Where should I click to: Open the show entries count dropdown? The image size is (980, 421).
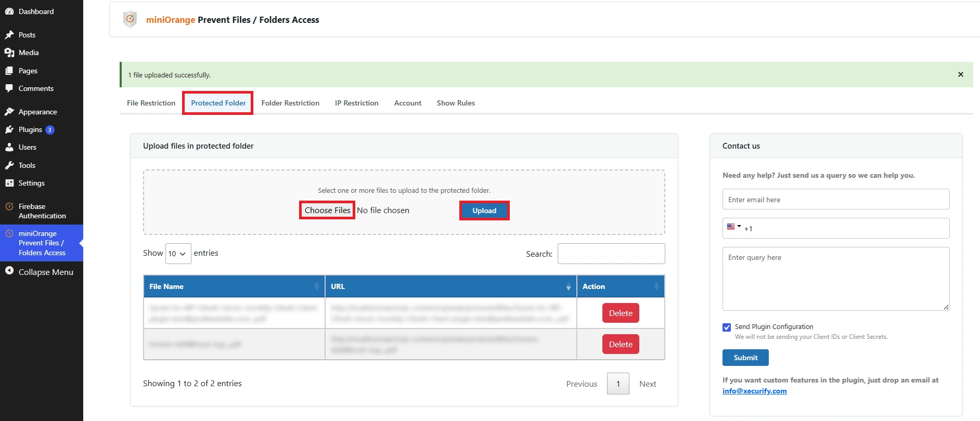[178, 254]
